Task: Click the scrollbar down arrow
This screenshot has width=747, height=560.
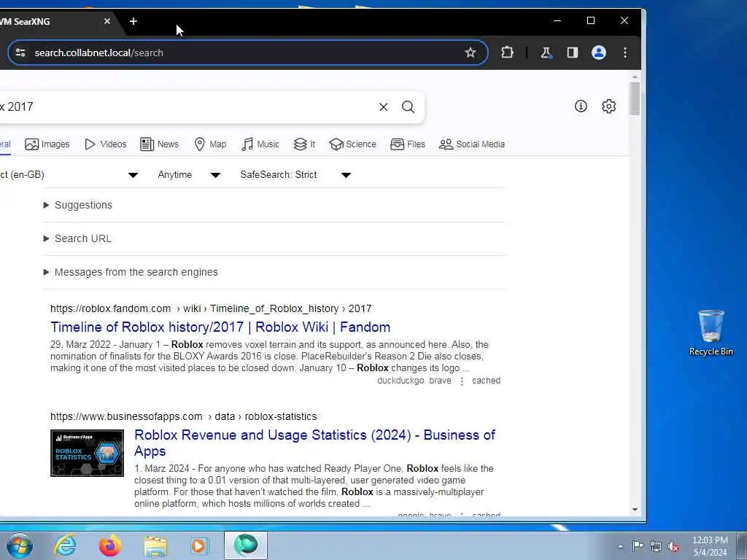Action: click(635, 510)
